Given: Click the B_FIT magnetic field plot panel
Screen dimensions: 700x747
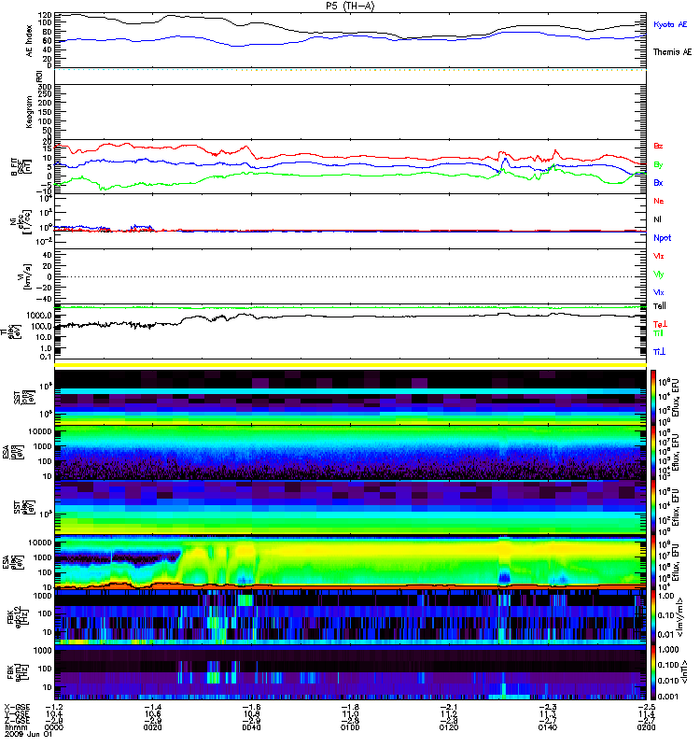Looking at the screenshot, I should (x=351, y=166).
